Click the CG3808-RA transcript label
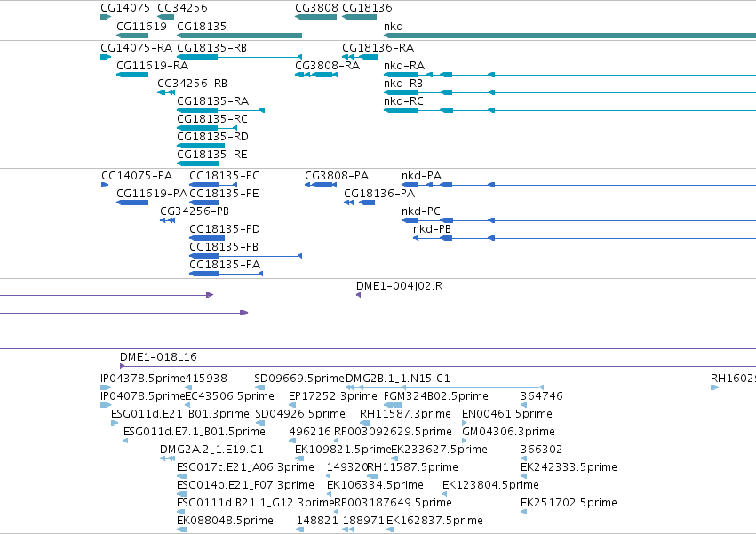This screenshot has width=756, height=534. (328, 66)
